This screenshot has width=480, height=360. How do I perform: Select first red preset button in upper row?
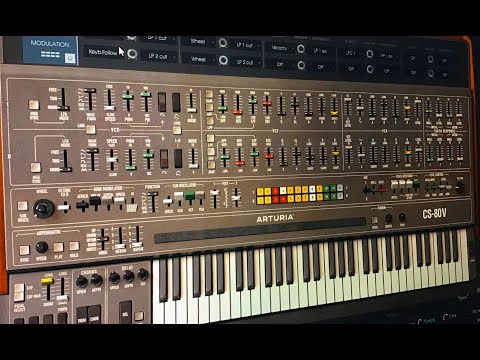275,191
